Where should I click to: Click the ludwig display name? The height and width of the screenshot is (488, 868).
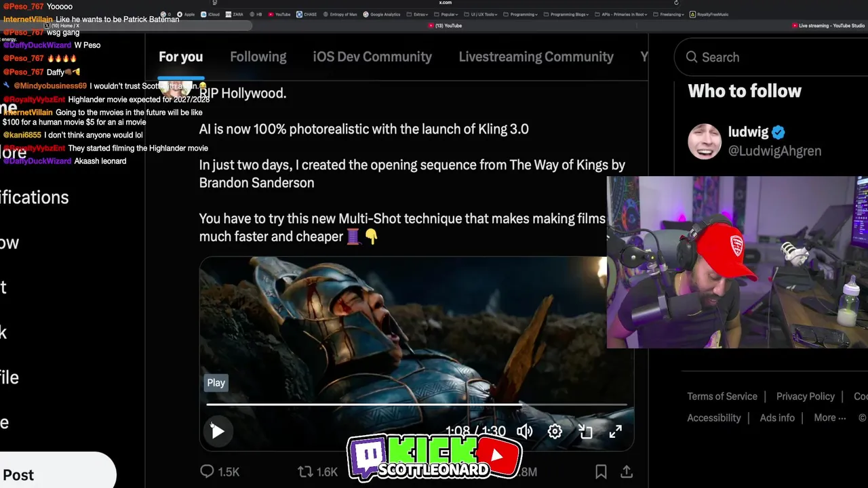click(x=749, y=132)
